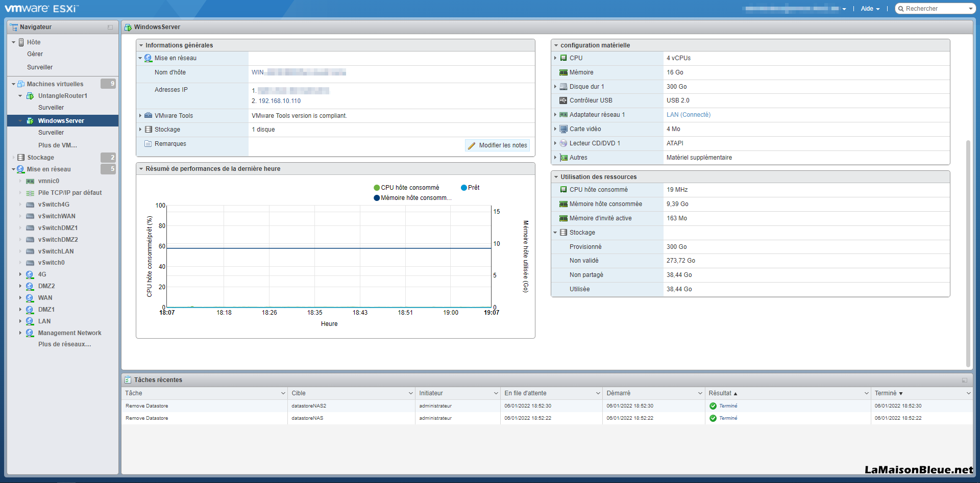Click the CPU chip icon in configuration matérielle
Image resolution: width=980 pixels, height=483 pixels.
pyautogui.click(x=563, y=58)
